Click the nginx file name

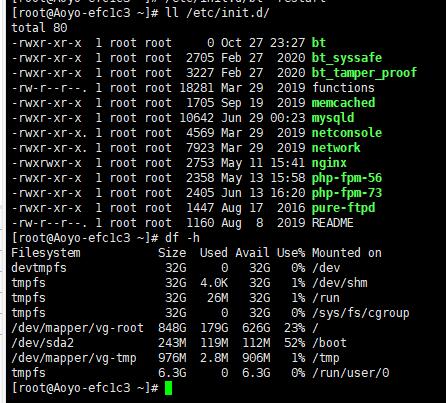[x=329, y=163]
